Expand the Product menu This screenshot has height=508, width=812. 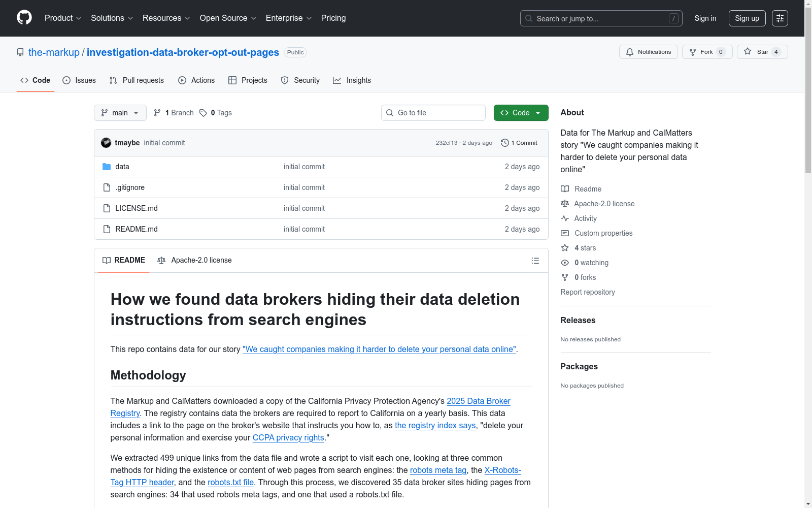(63, 18)
